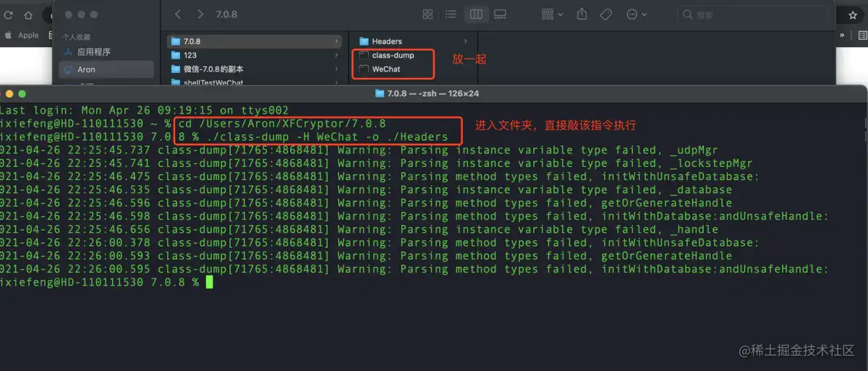
Task: Click the green Terminal cursor at the prompt
Action: [x=209, y=282]
